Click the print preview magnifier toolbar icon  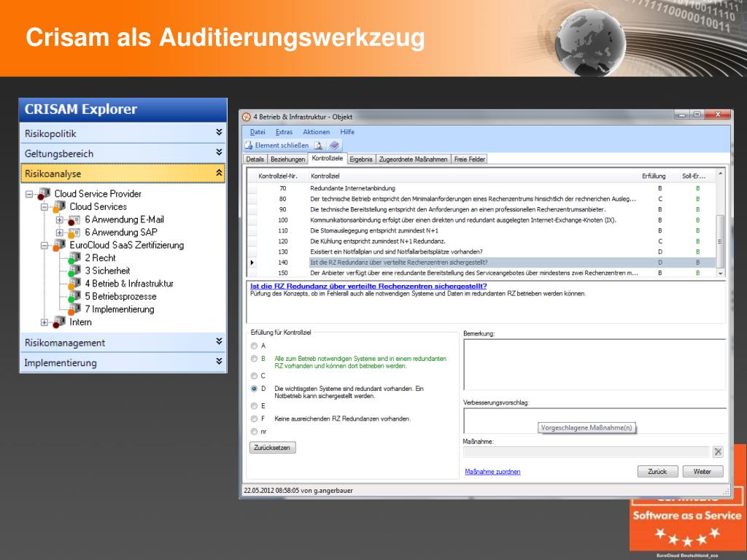318,145
